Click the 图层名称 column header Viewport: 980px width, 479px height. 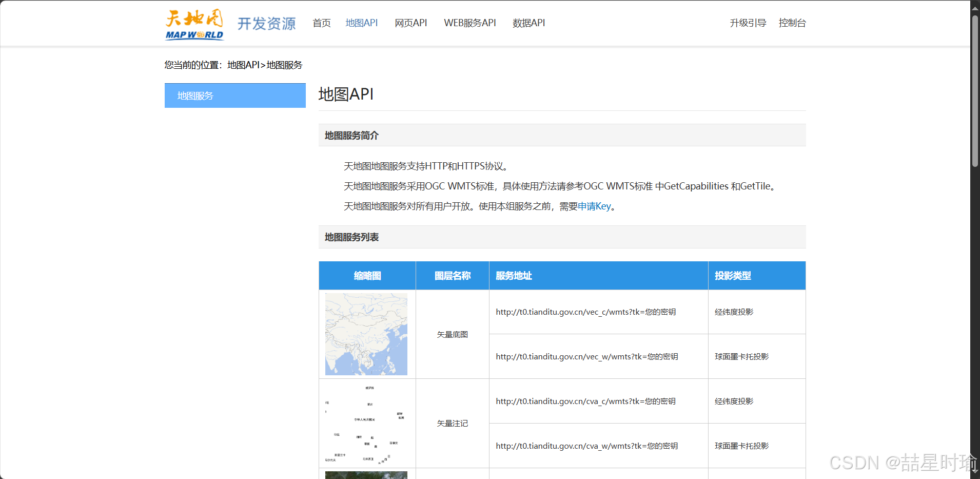453,276
